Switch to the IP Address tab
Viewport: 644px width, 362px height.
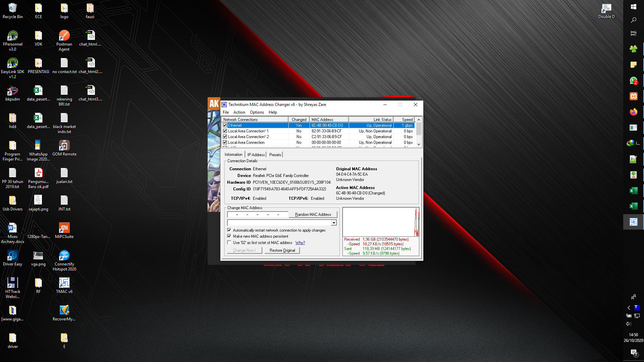(256, 155)
